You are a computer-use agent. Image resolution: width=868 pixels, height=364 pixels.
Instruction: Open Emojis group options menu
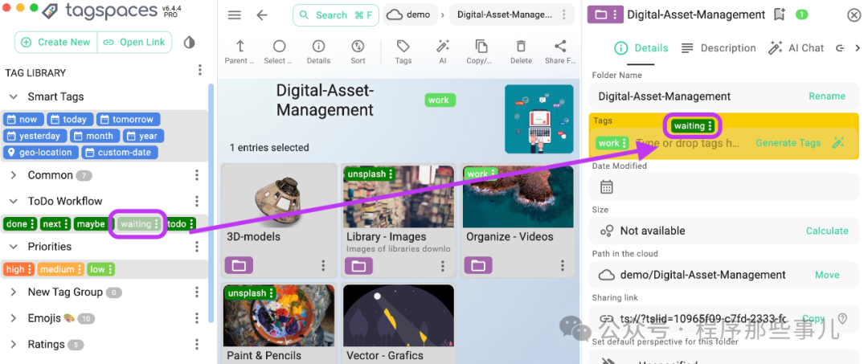[197, 318]
